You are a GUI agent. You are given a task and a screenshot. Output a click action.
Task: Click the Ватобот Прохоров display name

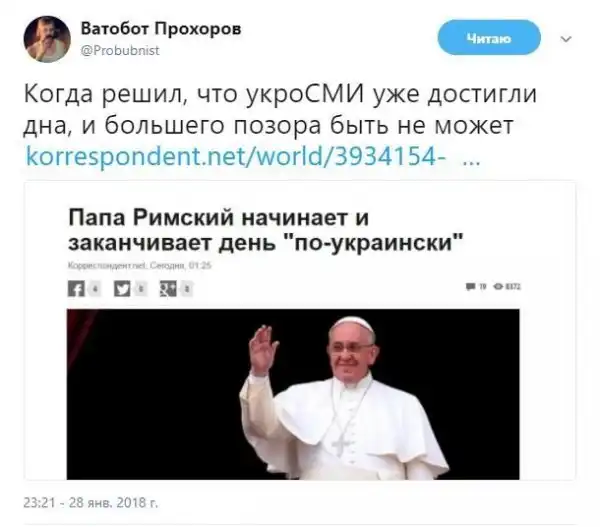pos(161,29)
